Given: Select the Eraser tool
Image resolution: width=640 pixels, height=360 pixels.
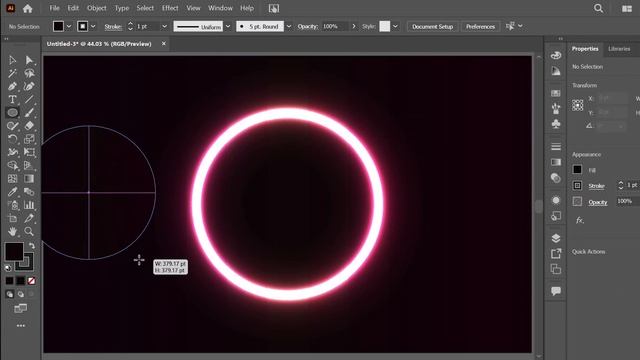Looking at the screenshot, I should (x=29, y=126).
